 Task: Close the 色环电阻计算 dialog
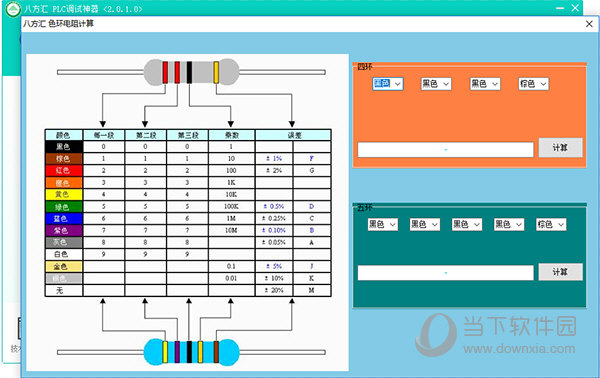coord(589,24)
